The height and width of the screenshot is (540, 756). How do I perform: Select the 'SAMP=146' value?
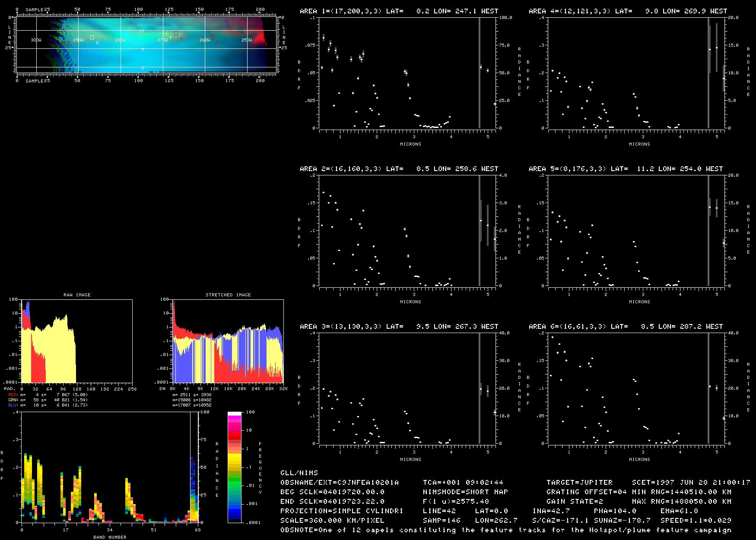(x=442, y=520)
